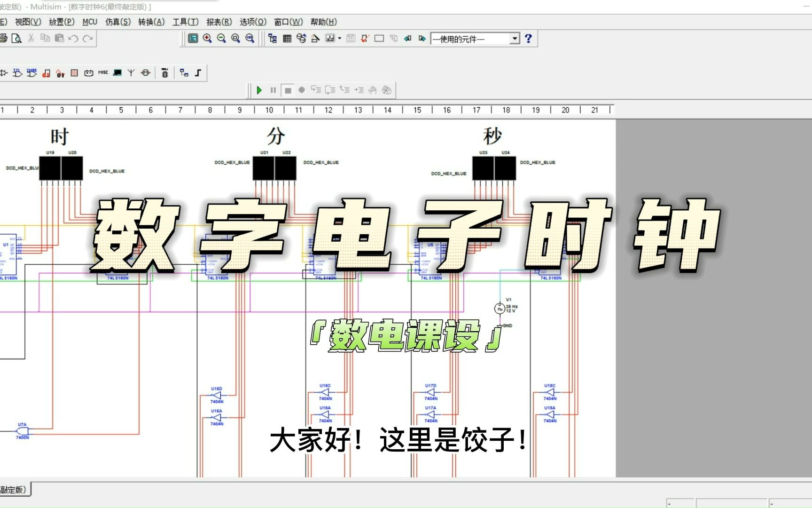The height and width of the screenshot is (508, 812).
Task: Open the 工具(T) menu
Action: point(184,22)
